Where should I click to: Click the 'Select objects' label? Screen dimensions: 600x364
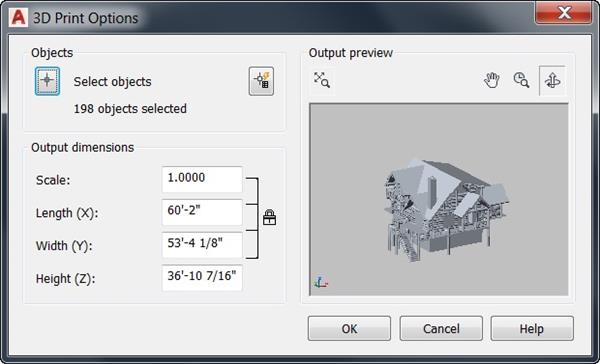112,82
